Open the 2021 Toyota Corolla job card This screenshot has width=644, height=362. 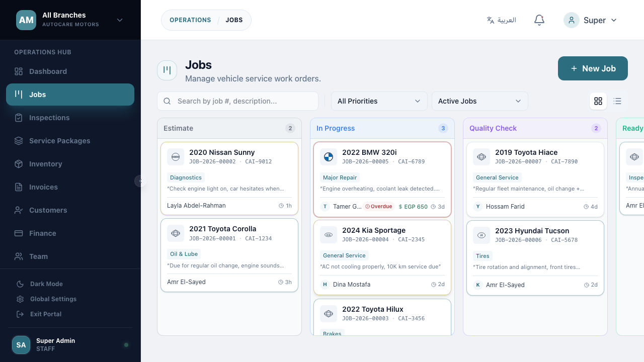[x=229, y=255]
